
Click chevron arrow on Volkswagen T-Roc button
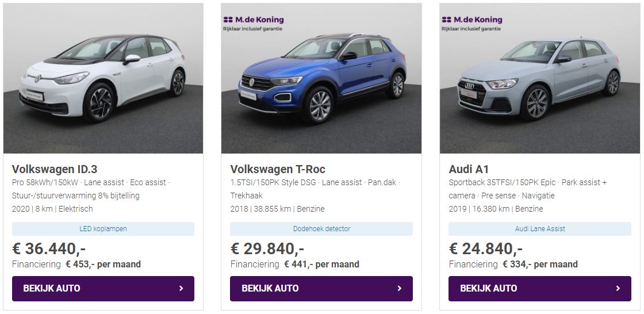(x=400, y=289)
